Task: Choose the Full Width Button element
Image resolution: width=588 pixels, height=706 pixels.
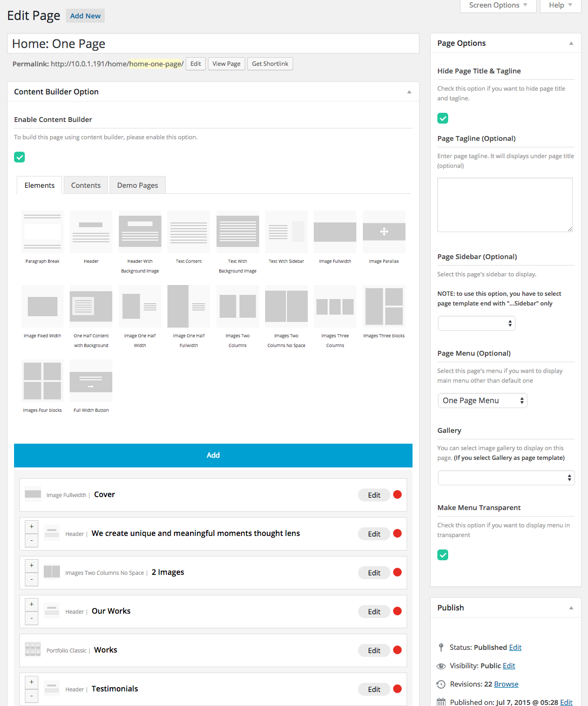Action: pyautogui.click(x=91, y=381)
